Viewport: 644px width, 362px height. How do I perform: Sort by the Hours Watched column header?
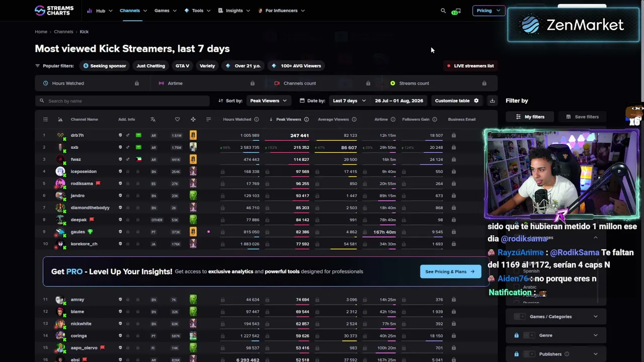237,120
